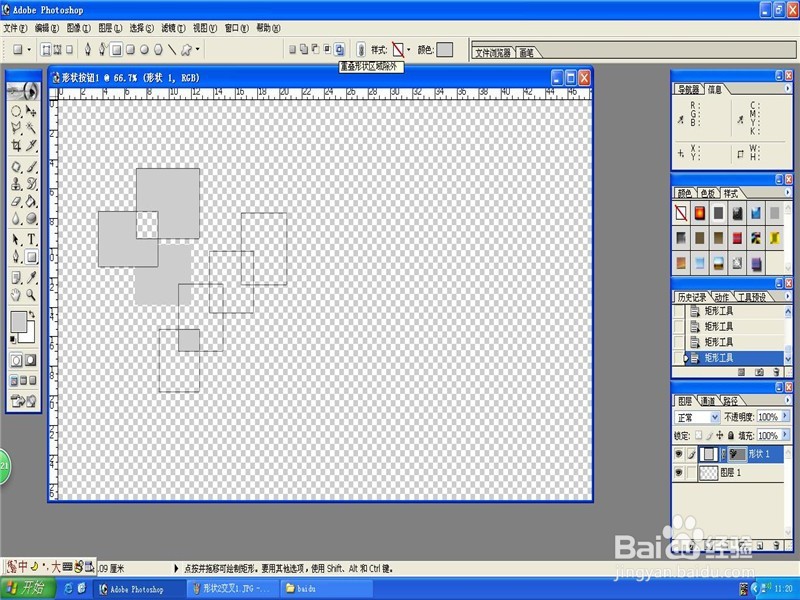Reset default colors small icon
Viewport: 800px width, 600px height.
13,339
